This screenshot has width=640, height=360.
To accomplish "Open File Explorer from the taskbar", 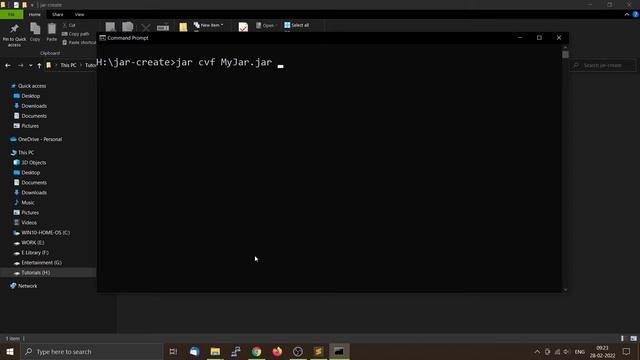I will pos(215,351).
